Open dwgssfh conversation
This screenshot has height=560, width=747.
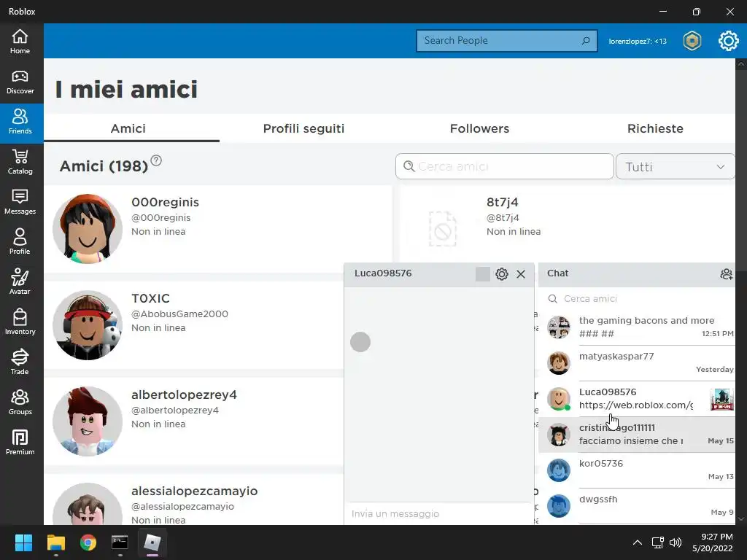637,506
